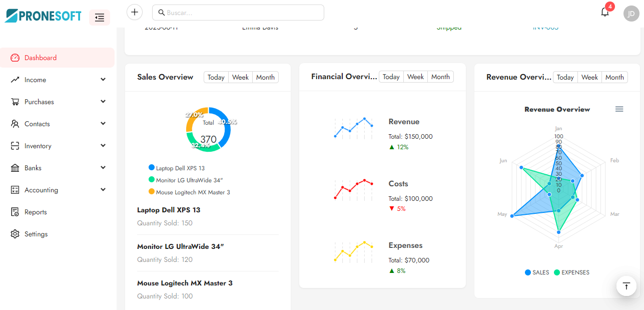The height and width of the screenshot is (310, 644).
Task: Click the plus add-new button
Action: [135, 13]
